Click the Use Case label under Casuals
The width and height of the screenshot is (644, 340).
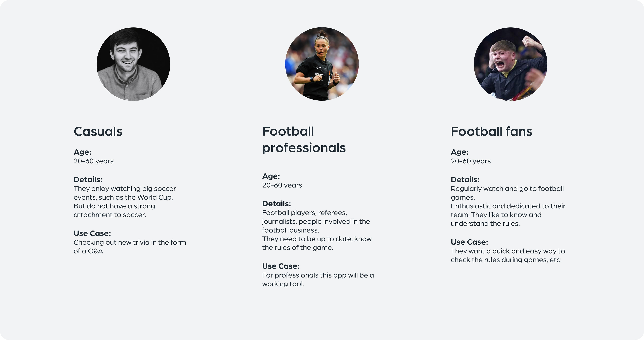coord(92,233)
